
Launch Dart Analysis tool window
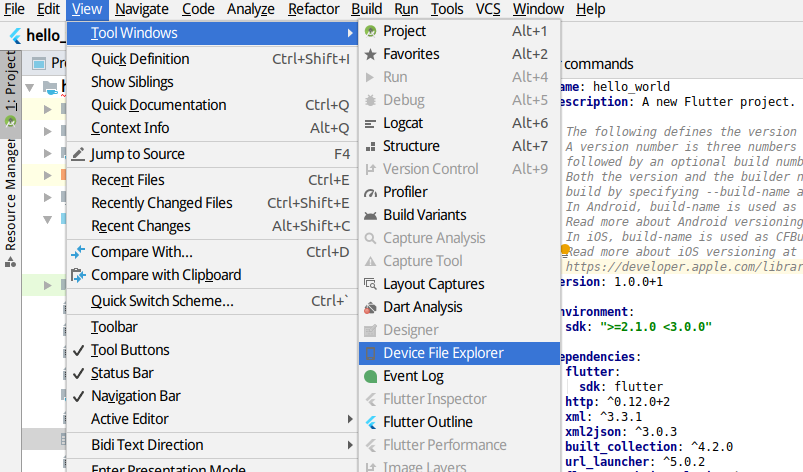(422, 307)
